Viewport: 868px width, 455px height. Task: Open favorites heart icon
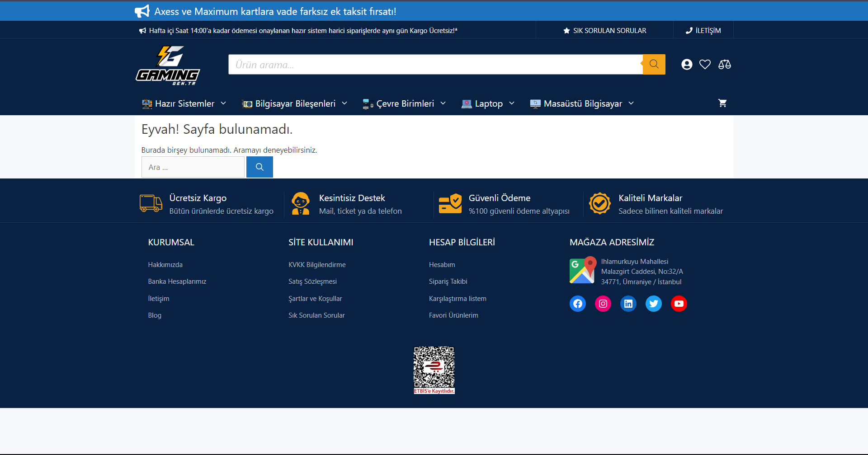click(x=705, y=65)
